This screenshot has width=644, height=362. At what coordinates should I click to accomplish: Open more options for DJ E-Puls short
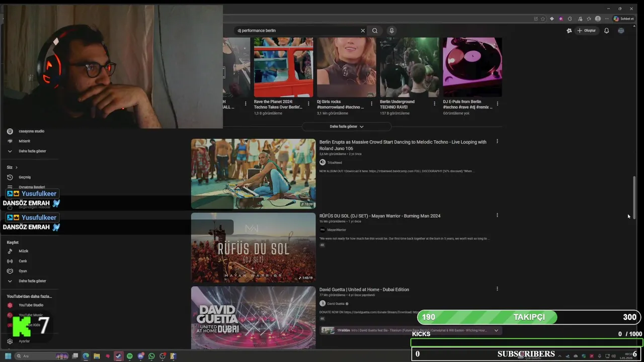click(498, 104)
